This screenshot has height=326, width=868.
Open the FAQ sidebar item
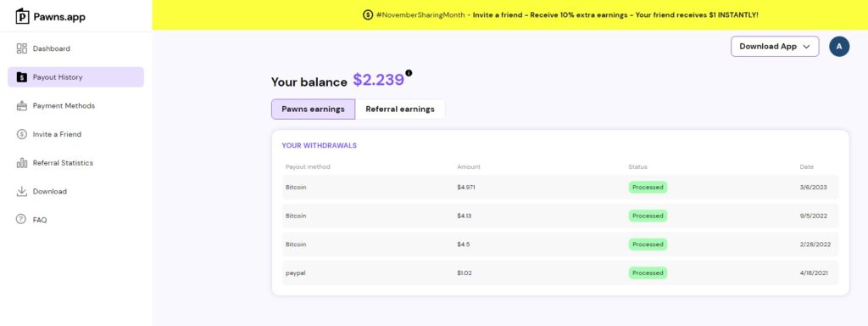coord(75,220)
